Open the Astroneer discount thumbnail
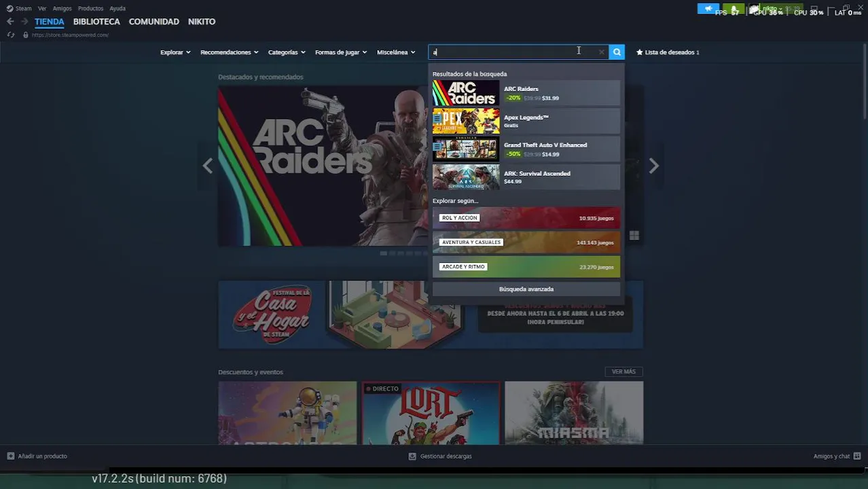This screenshot has width=868, height=489. point(287,413)
